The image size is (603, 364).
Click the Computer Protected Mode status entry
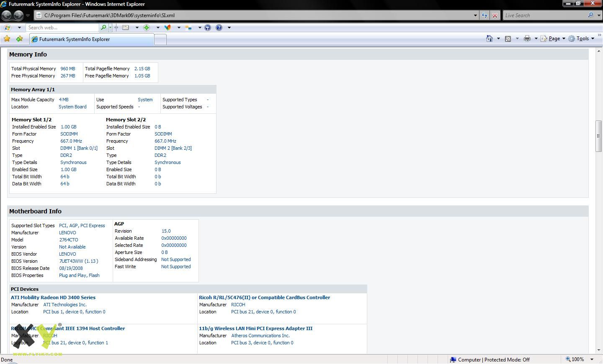tap(490, 359)
